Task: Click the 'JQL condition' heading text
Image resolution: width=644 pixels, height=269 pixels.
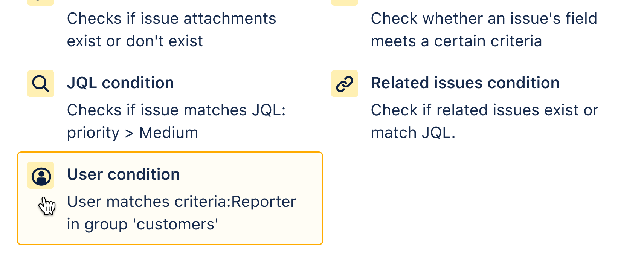Action: click(121, 83)
